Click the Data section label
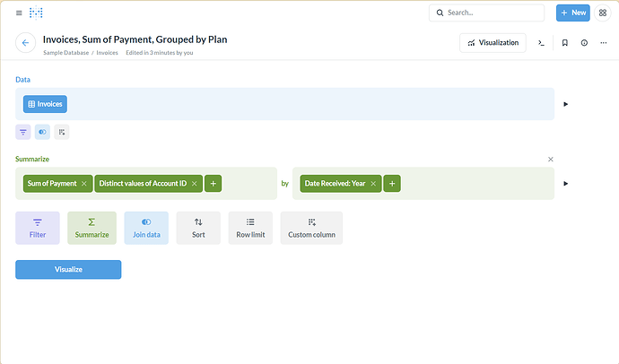This screenshot has width=619, height=364. tap(23, 80)
